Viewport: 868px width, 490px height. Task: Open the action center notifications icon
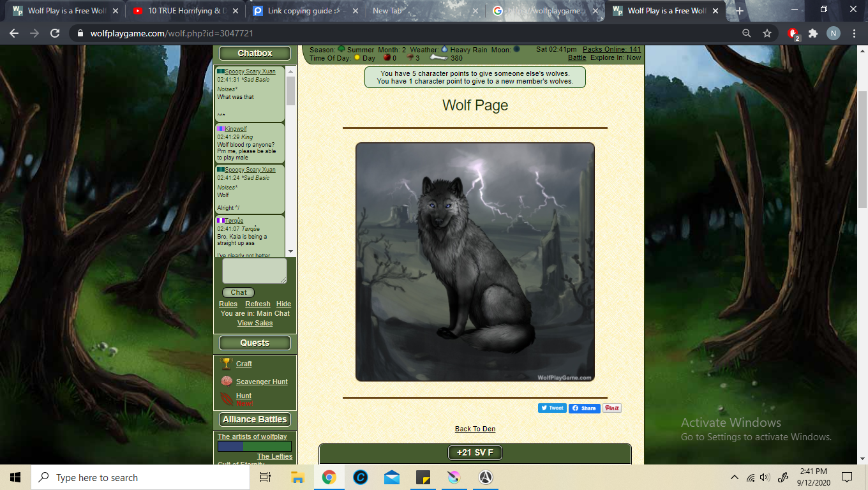click(847, 477)
